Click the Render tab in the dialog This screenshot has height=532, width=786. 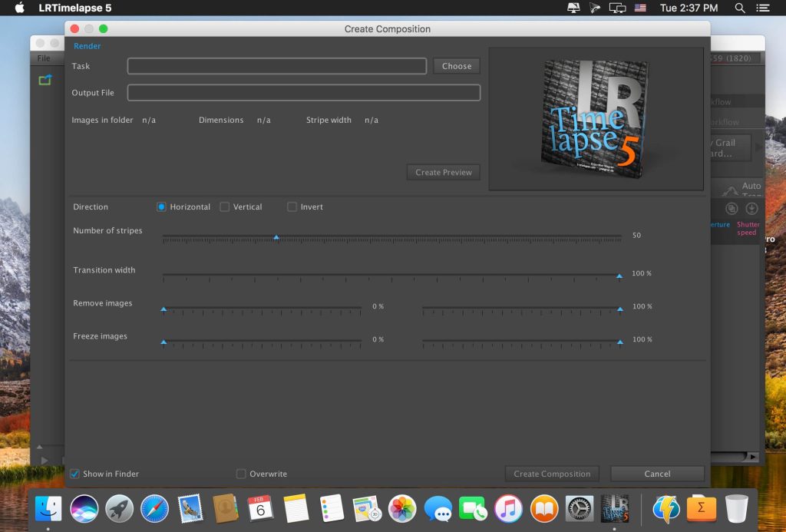[x=87, y=45]
